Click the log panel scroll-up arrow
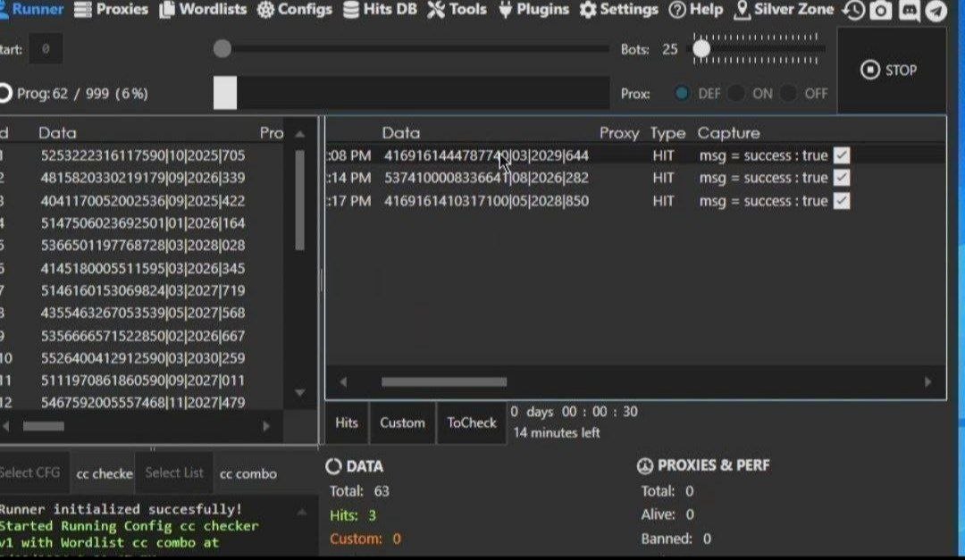This screenshot has height=560, width=965. point(302,512)
